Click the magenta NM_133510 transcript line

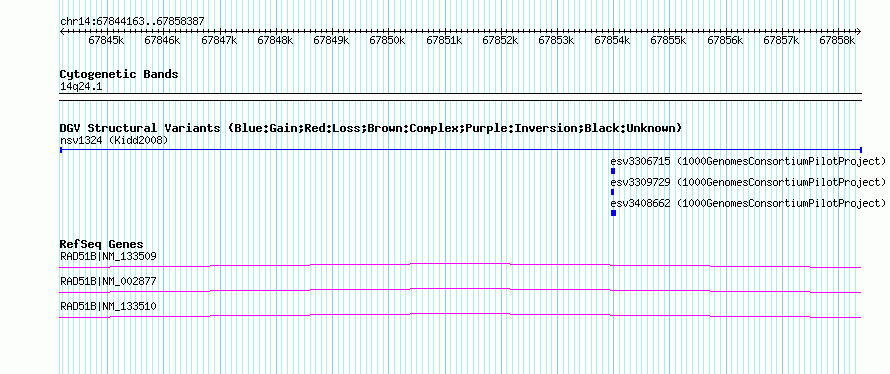tap(460, 316)
